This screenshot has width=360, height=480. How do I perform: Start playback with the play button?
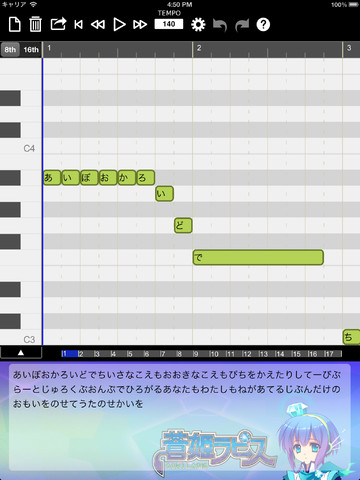[x=119, y=25]
